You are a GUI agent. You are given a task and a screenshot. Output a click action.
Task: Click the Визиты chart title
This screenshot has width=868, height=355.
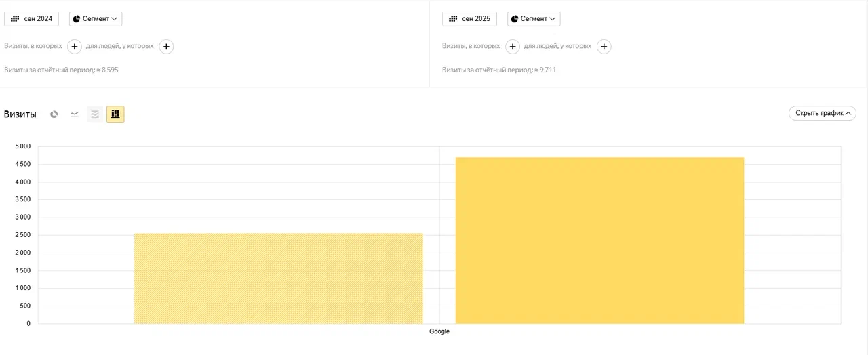click(20, 114)
